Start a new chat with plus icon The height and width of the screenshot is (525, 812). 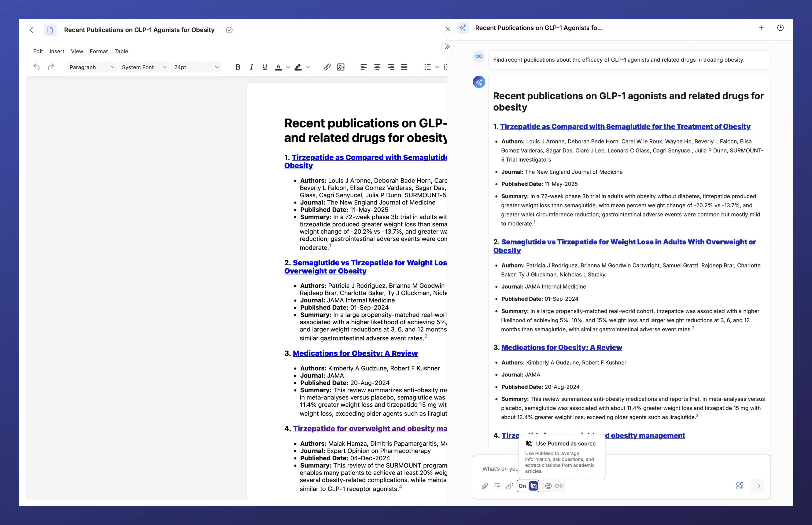[761, 28]
